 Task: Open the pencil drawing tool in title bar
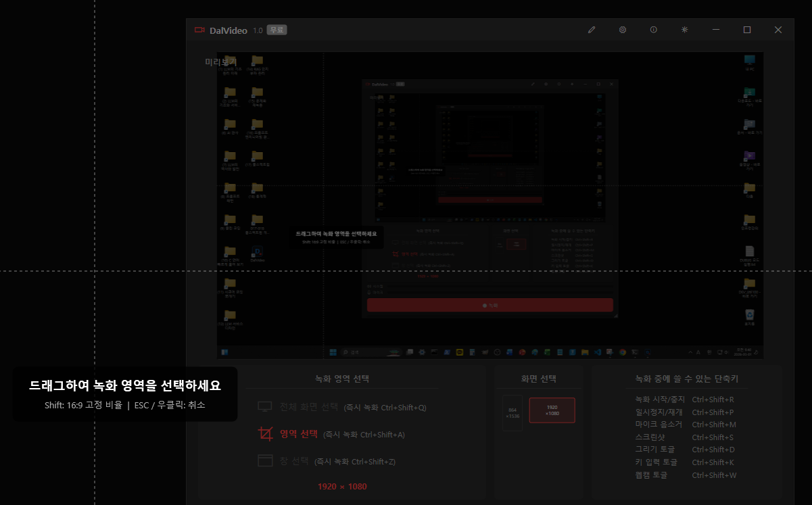592,30
